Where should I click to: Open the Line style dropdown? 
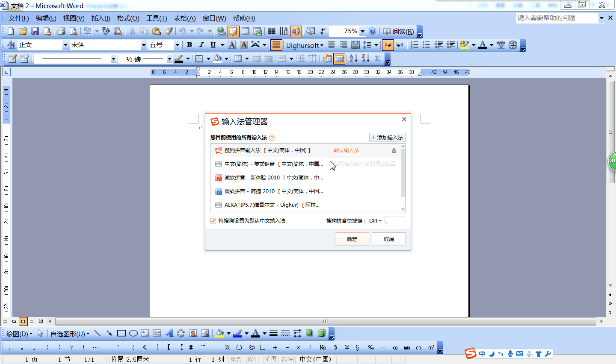click(x=113, y=59)
